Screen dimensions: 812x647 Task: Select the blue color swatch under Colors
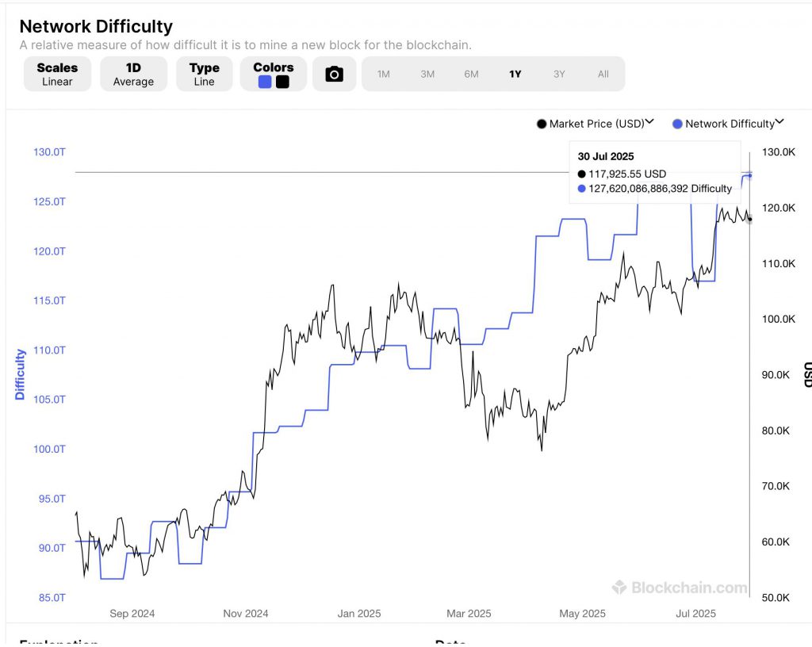coord(265,81)
